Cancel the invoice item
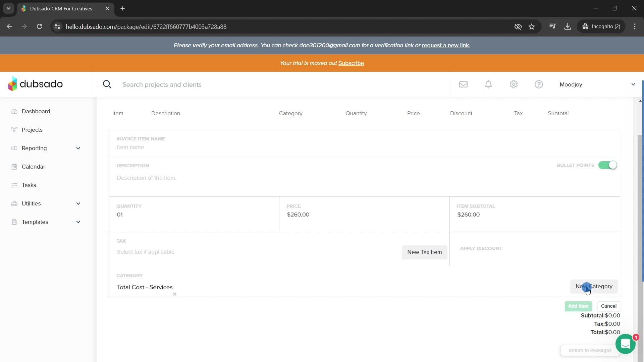The height and width of the screenshot is (362, 644). tap(608, 306)
